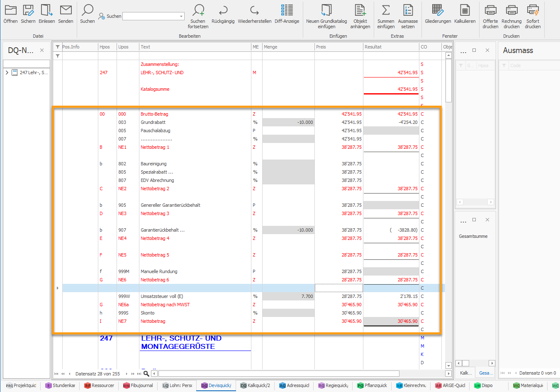Open the Kleinrechnung tab
This screenshot has width=560, height=392.
pyautogui.click(x=411, y=385)
